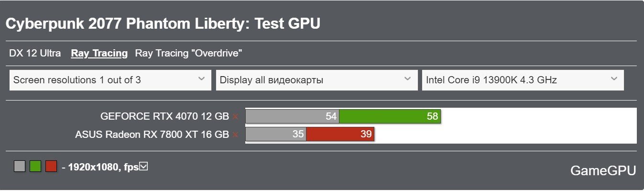Click the Cyberpunk 2077 Phantom Liberty title
Viewport: 644px width, 191px height.
point(163,23)
